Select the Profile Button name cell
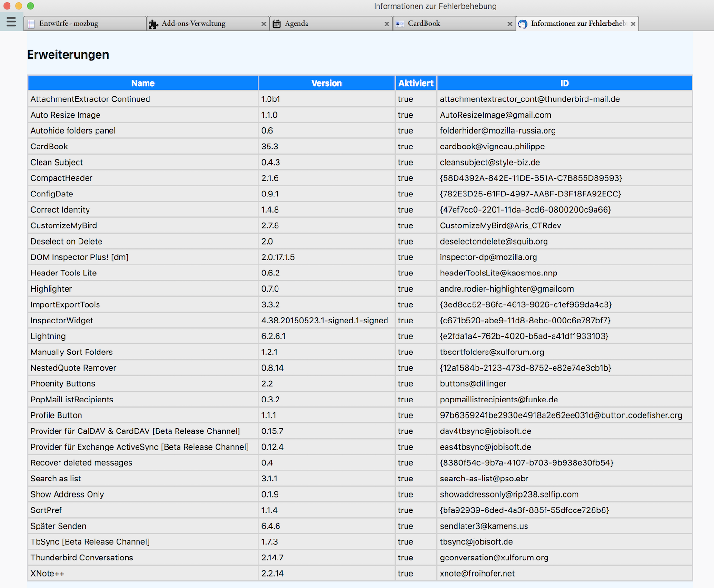The width and height of the screenshot is (714, 588). (143, 415)
